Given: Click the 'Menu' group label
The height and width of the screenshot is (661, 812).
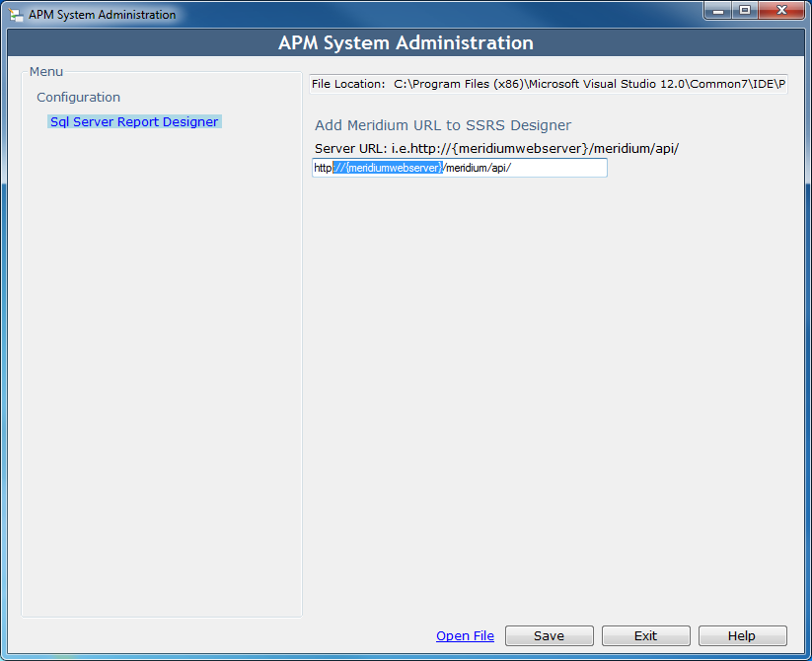Looking at the screenshot, I should (46, 71).
